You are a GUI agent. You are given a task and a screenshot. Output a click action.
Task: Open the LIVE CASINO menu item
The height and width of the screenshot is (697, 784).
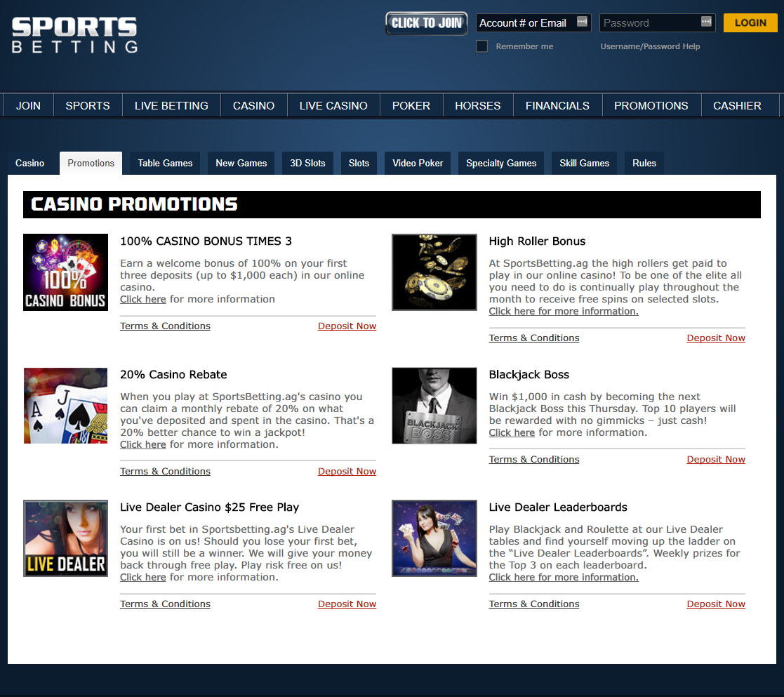pos(333,105)
